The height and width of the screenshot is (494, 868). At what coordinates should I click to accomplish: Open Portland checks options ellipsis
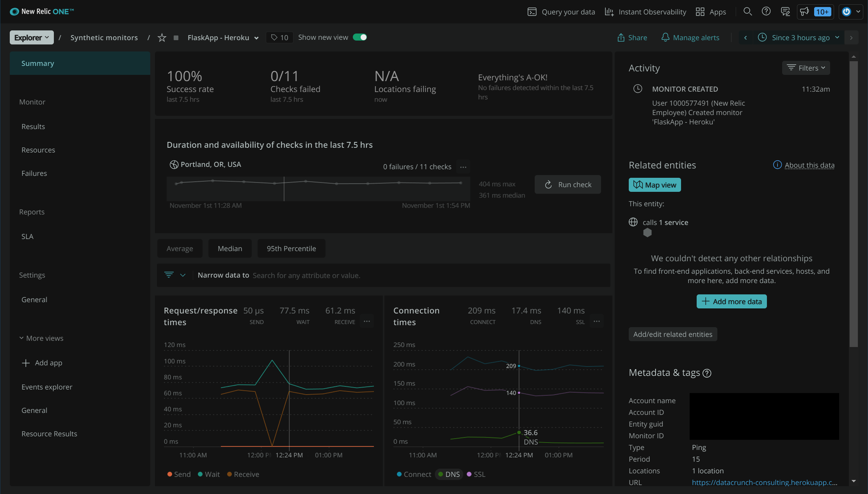(463, 167)
